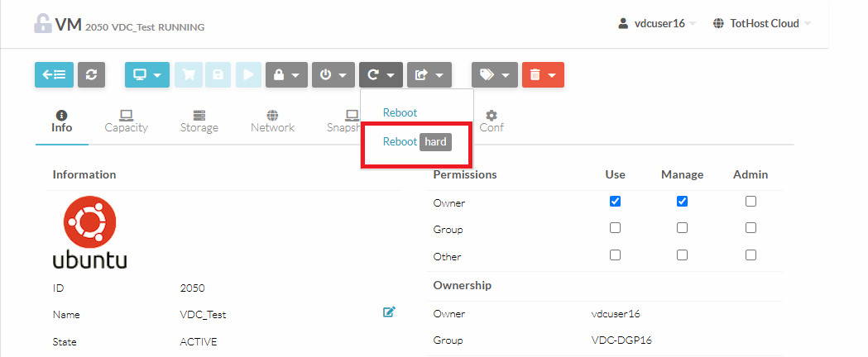Click the edit VM name pencil icon
This screenshot has height=357, width=868.
point(389,312)
